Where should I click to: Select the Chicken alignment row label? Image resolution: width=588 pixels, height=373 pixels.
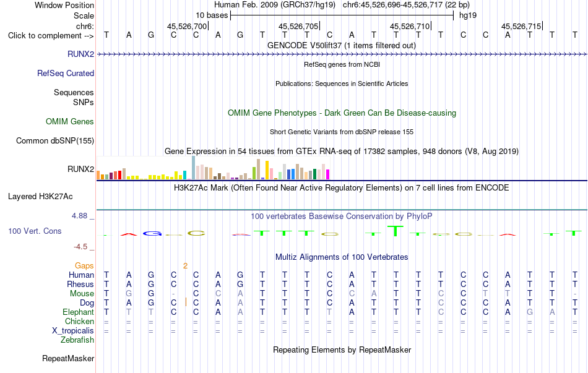pos(79,321)
